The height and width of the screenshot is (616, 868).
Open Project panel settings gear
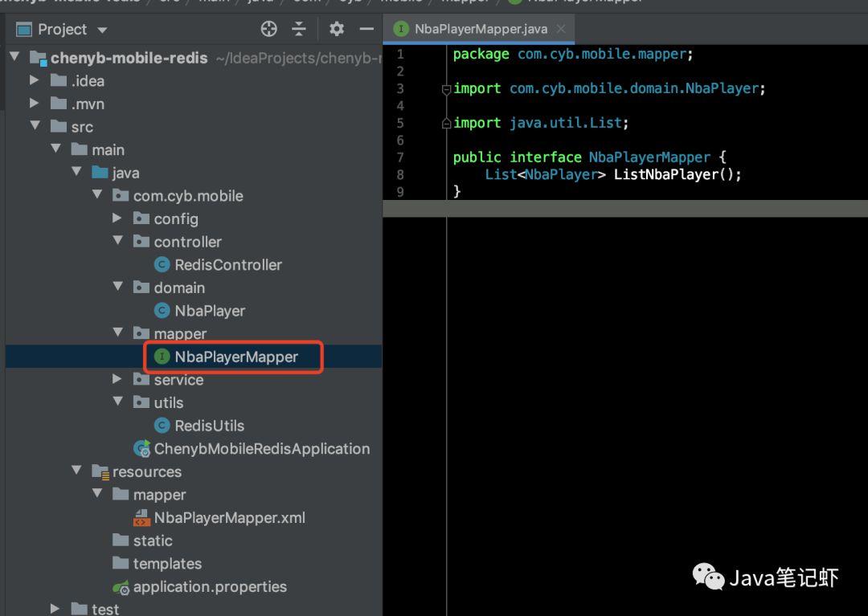(337, 29)
